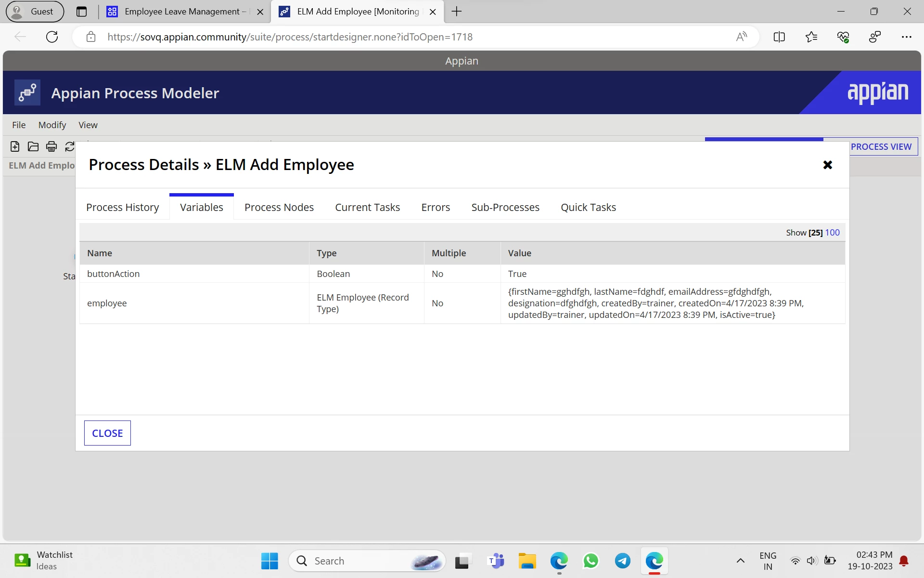Open the browser Settings and more menu

point(907,37)
